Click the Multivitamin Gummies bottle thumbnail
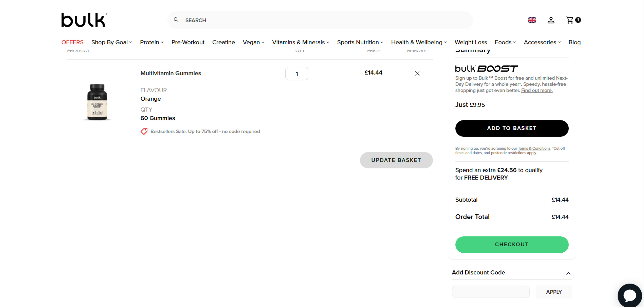 pos(97,102)
